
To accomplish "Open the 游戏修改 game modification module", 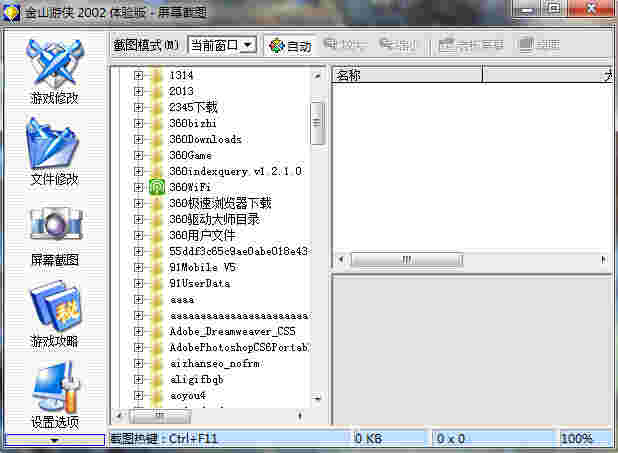I will tap(55, 71).
